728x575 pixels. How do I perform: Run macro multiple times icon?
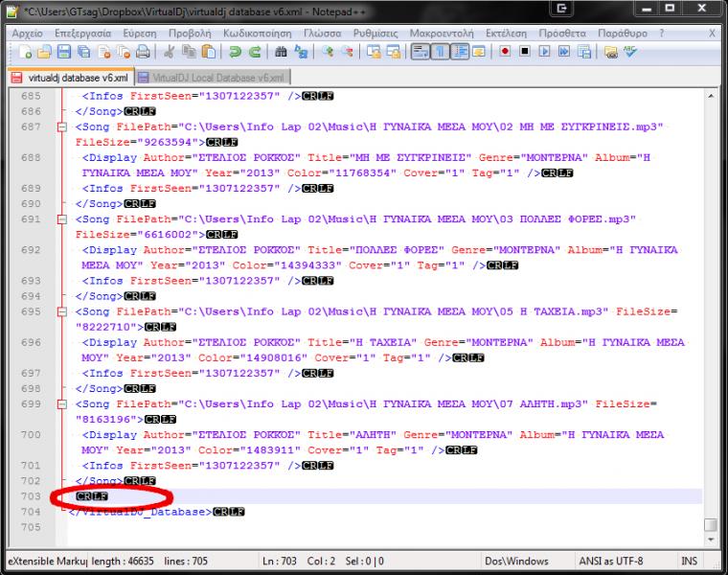tap(564, 52)
